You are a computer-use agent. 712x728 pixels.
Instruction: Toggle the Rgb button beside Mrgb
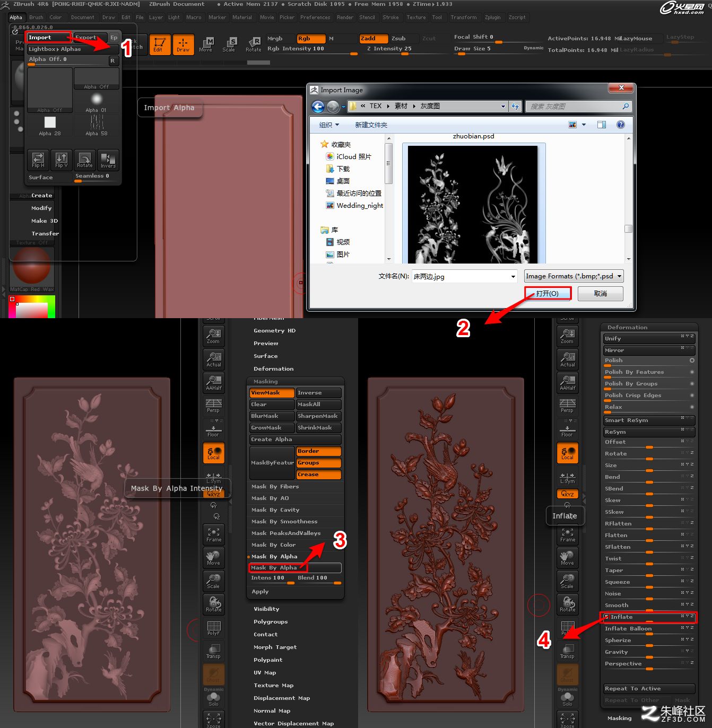click(x=311, y=39)
